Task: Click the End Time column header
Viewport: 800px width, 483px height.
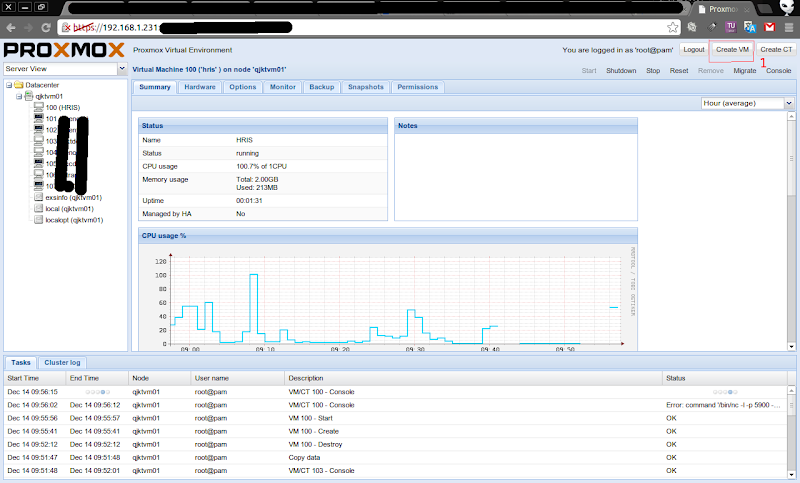Action: click(x=97, y=378)
